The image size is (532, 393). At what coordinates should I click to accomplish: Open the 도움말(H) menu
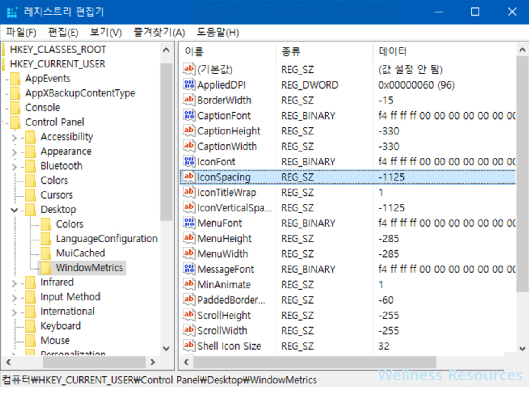tap(218, 32)
